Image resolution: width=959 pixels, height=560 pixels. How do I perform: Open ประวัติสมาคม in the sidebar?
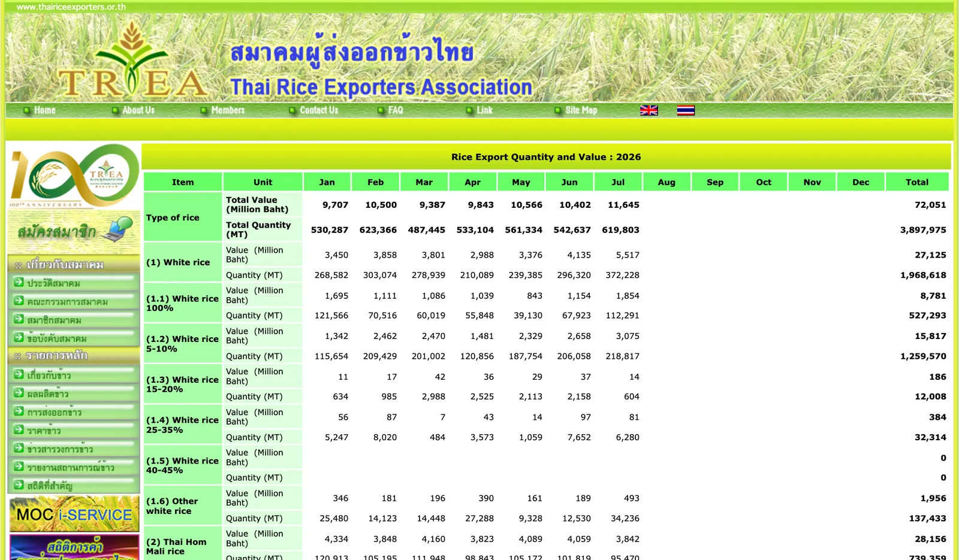click(x=74, y=283)
